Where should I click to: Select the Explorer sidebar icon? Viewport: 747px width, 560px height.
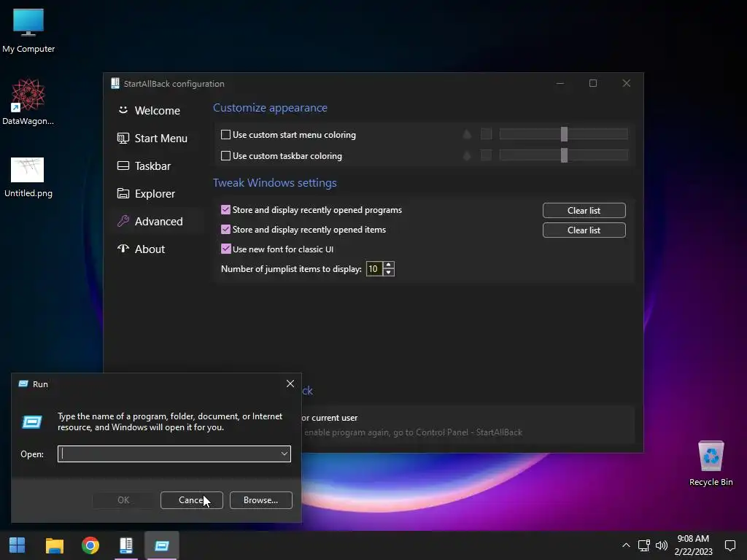coord(123,193)
